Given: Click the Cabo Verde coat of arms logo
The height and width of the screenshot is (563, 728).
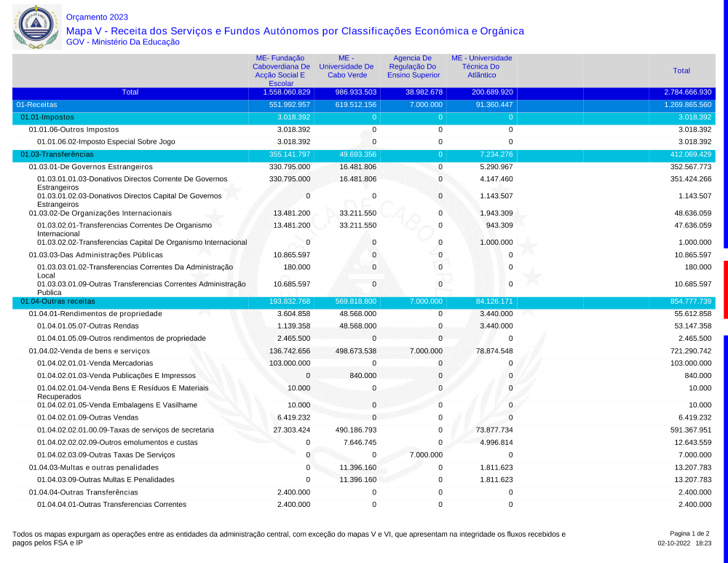Looking at the screenshot, I should point(34,25).
